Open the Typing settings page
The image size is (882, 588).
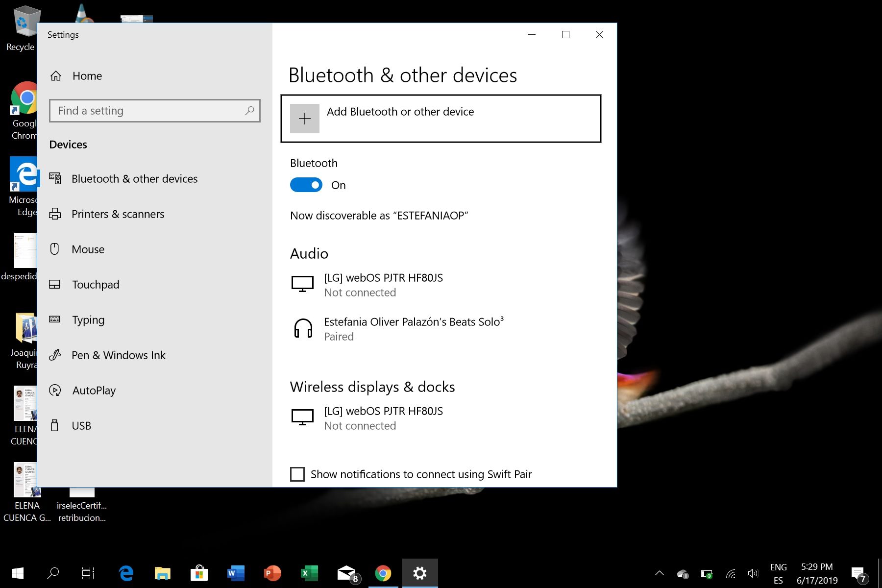point(88,320)
